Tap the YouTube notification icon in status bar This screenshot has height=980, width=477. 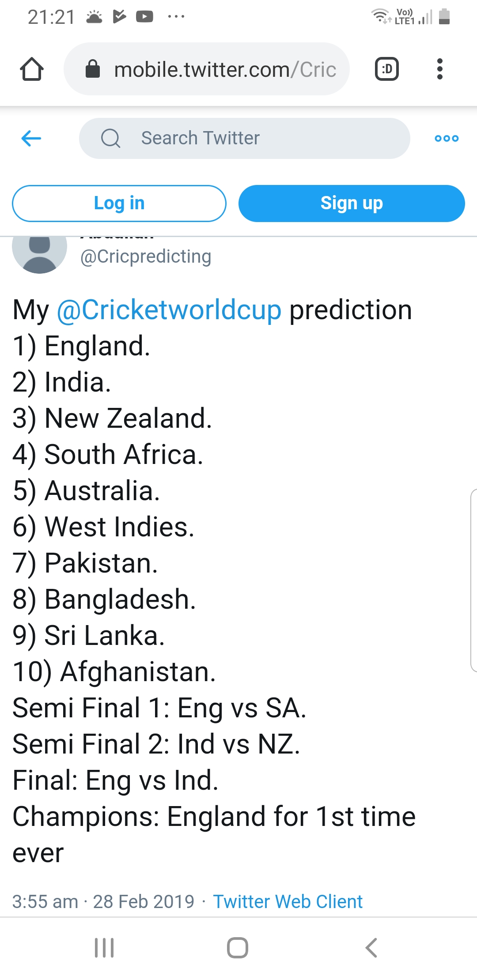(x=144, y=17)
